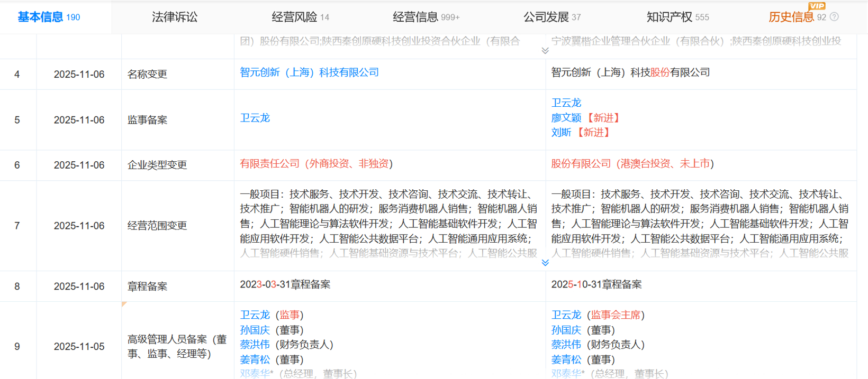
Task: Open the 公司发展 tab
Action: point(551,17)
